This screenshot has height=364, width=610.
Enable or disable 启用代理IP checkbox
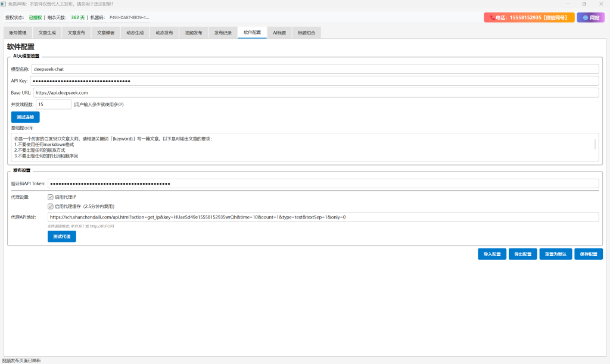point(51,197)
